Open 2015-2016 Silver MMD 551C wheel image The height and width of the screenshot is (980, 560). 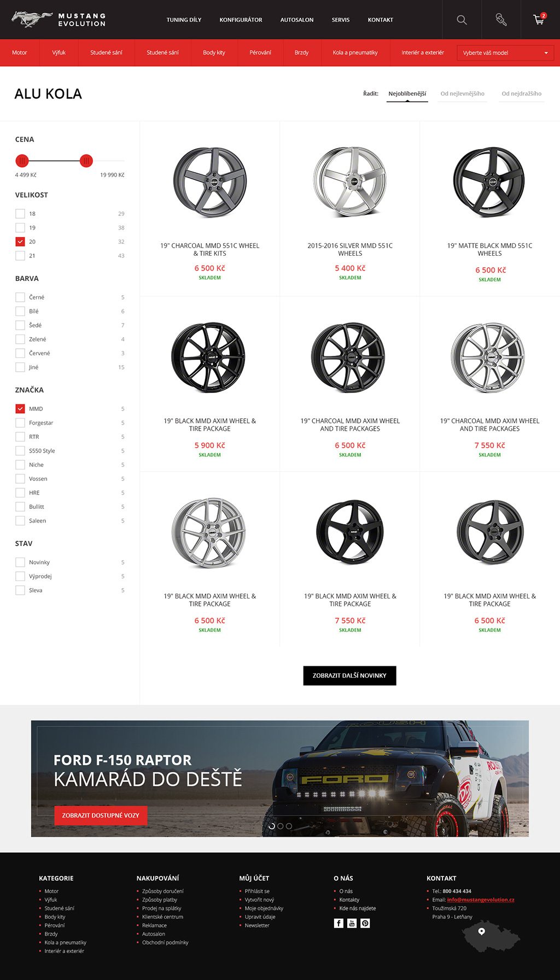350,182
